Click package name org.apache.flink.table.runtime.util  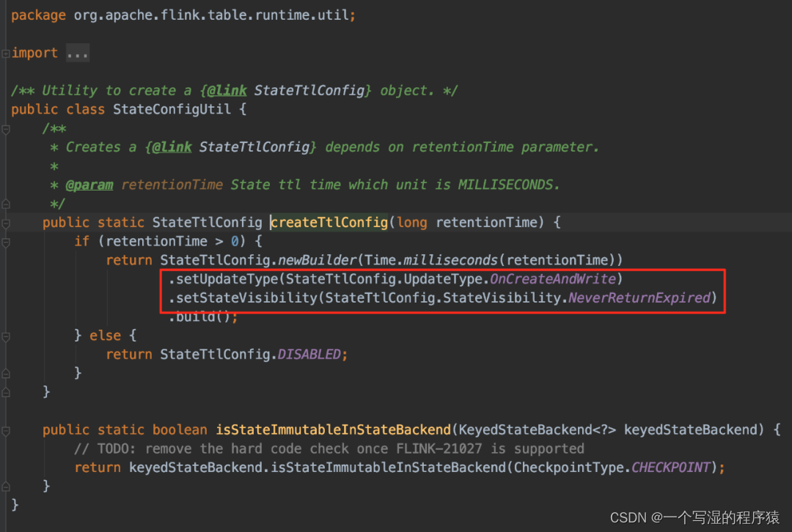click(x=211, y=15)
